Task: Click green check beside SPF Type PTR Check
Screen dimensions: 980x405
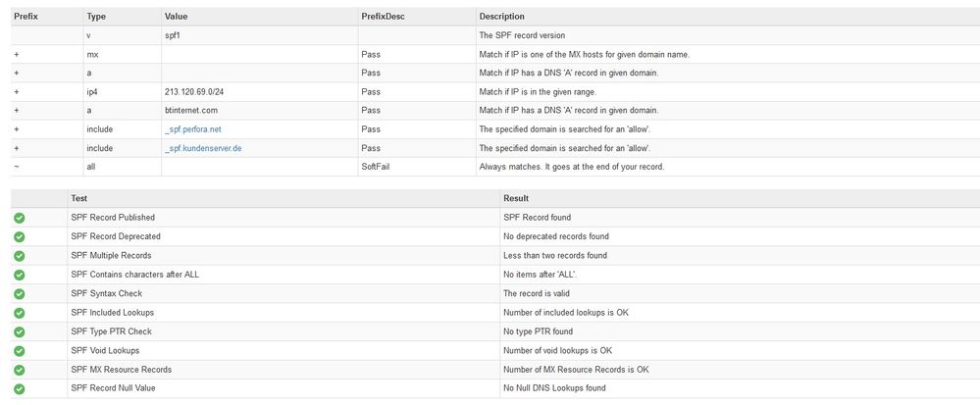Action: coord(20,331)
